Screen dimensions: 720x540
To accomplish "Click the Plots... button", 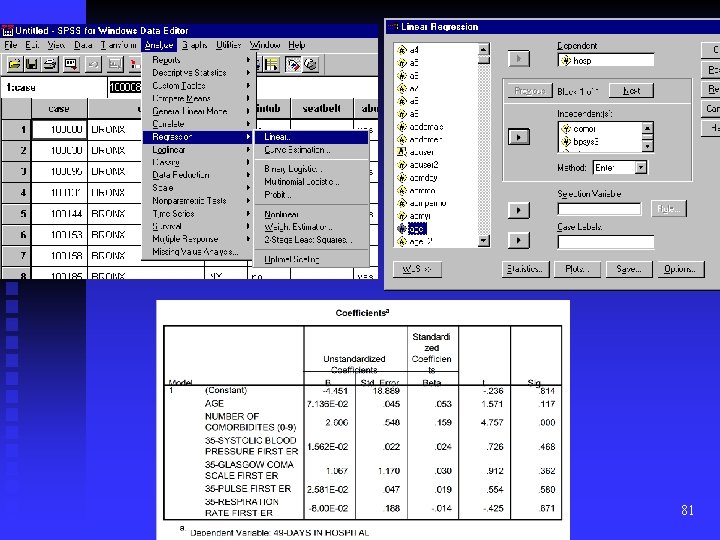I will (578, 269).
